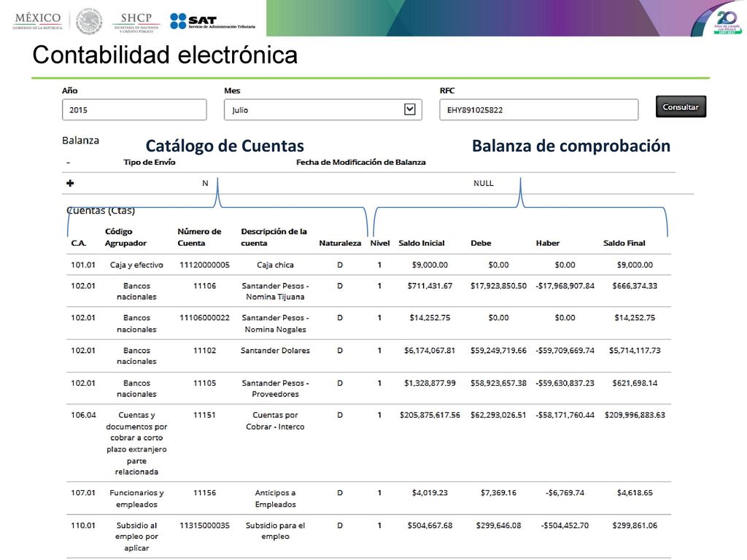Viewport: 747px width, 560px height.
Task: Click the NULL modification date value
Action: pyautogui.click(x=483, y=183)
